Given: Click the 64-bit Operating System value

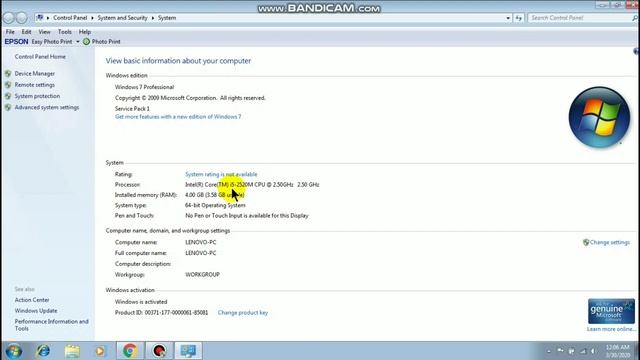Looking at the screenshot, I should [x=215, y=205].
